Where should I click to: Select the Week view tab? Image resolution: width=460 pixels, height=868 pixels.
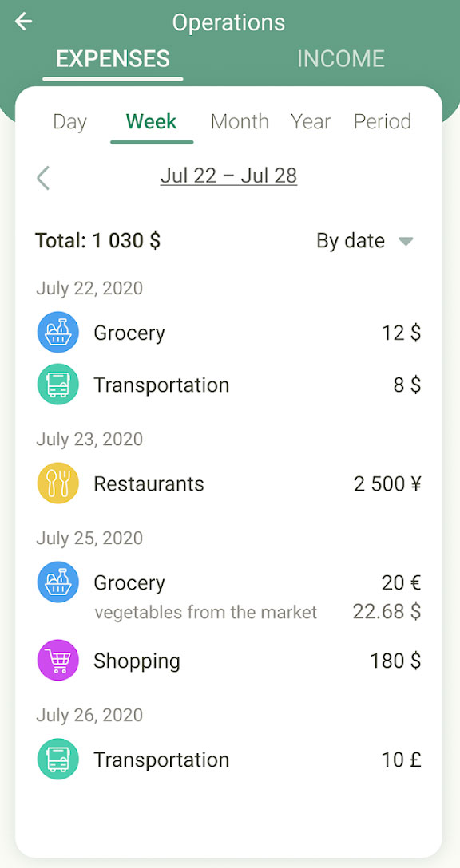[151, 121]
